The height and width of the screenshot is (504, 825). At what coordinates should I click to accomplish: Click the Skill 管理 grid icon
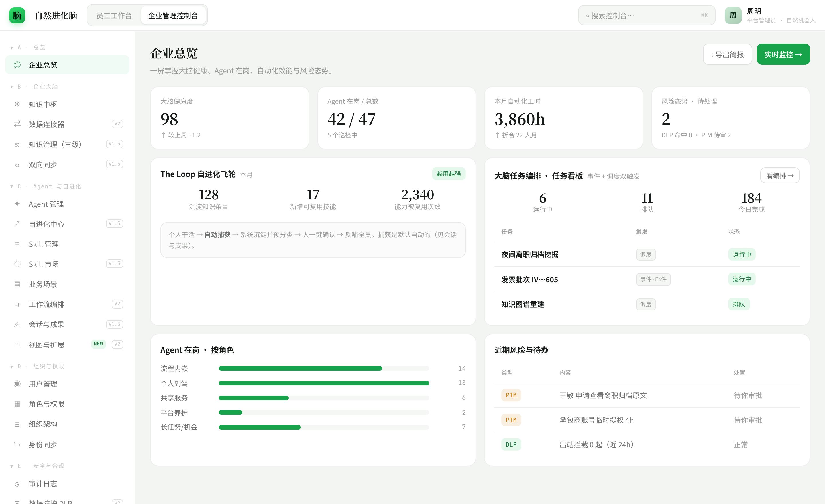pos(17,244)
